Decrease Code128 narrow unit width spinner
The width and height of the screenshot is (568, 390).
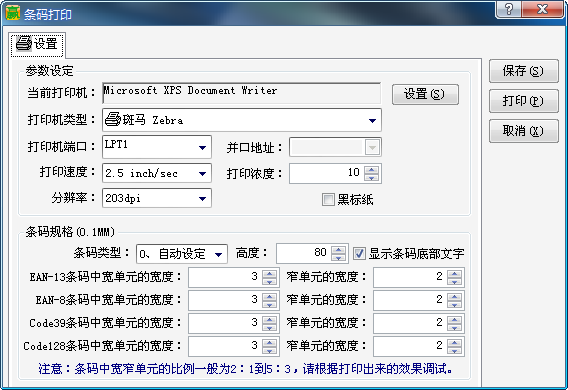click(x=454, y=351)
